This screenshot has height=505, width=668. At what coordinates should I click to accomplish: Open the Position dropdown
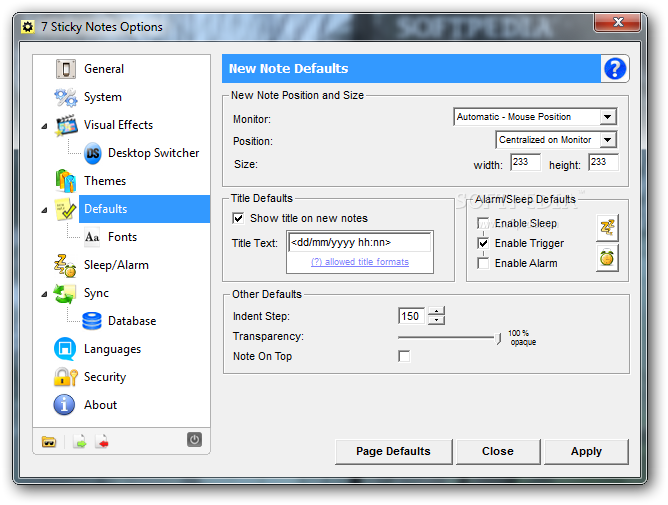click(x=608, y=140)
